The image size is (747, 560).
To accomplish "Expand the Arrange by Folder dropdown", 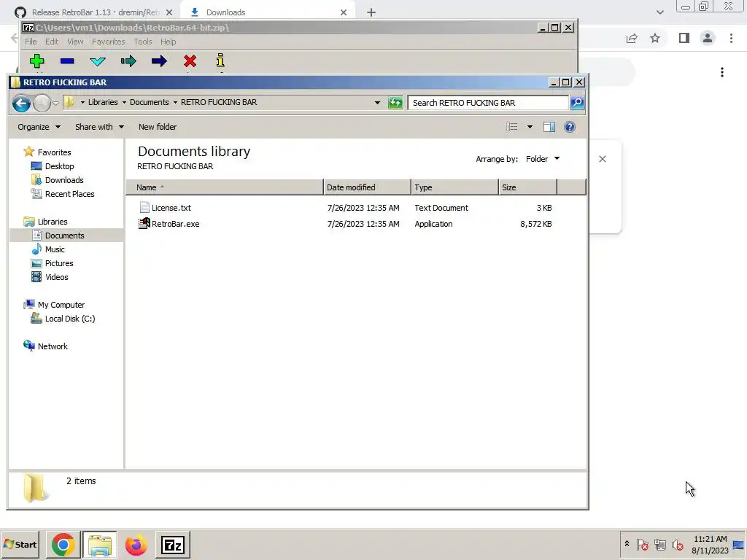I will pyautogui.click(x=543, y=158).
